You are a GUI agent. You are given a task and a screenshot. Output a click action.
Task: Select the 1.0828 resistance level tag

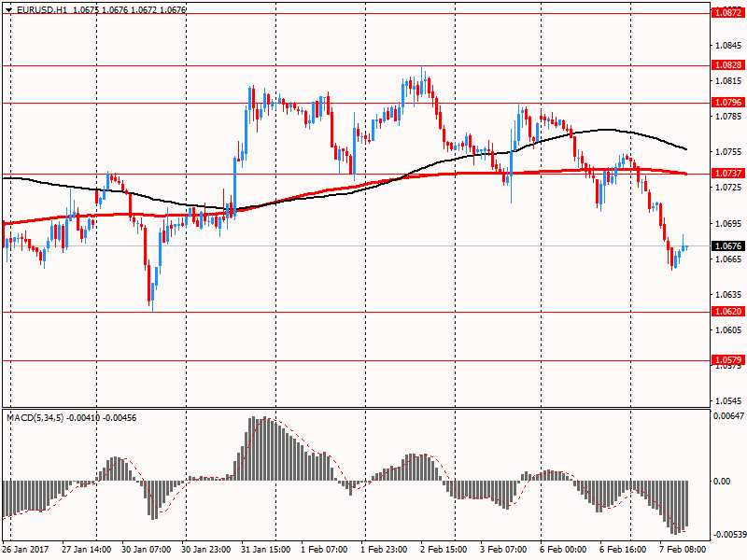click(726, 65)
